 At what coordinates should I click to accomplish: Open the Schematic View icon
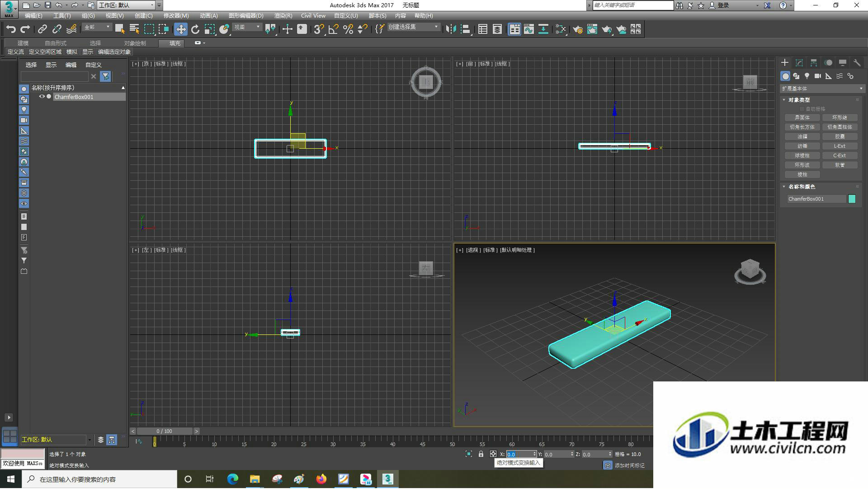click(543, 29)
